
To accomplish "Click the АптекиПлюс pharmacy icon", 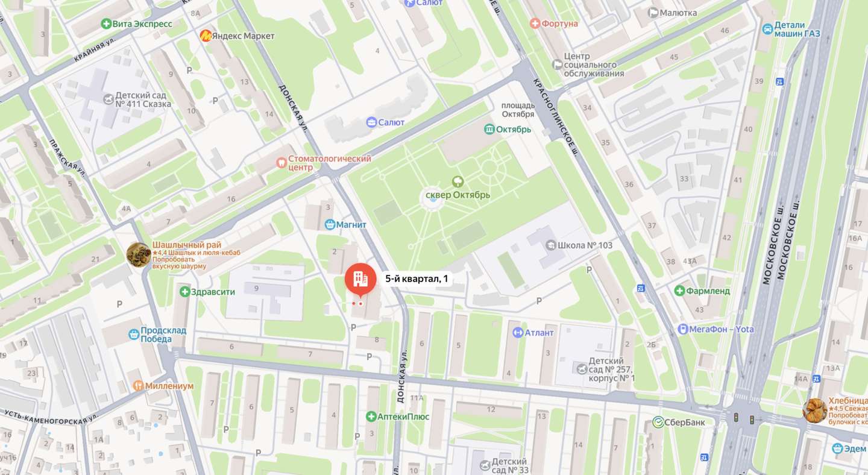I will (371, 417).
